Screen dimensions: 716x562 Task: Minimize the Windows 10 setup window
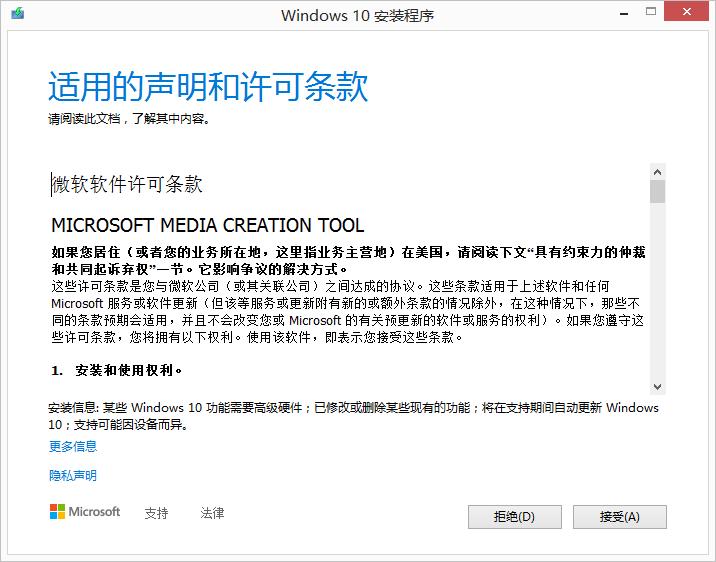coord(624,14)
